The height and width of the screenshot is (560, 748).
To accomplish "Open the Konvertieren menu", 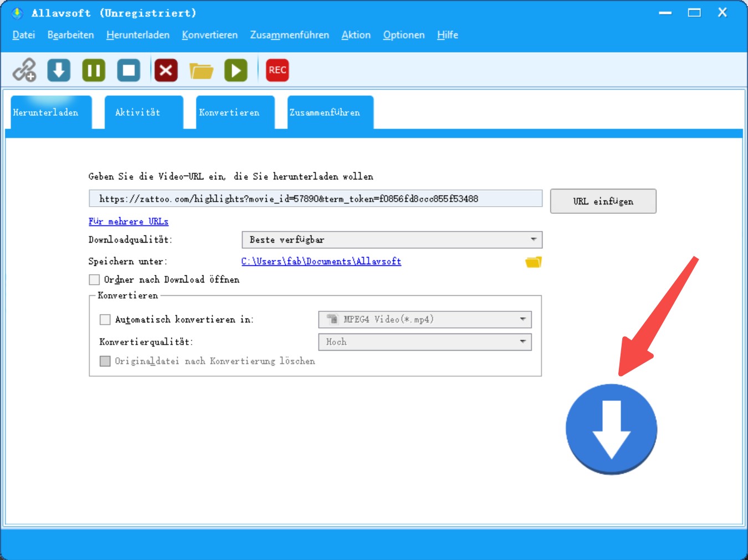I will [x=210, y=35].
